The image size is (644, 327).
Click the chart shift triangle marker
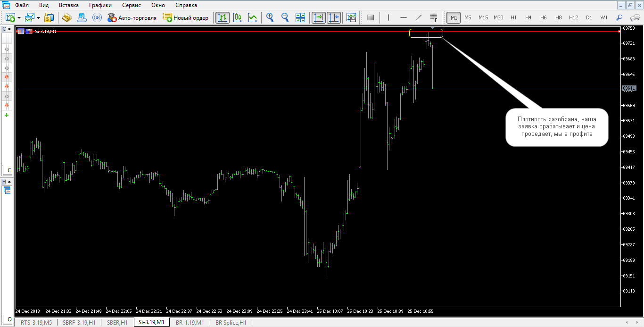(x=433, y=28)
